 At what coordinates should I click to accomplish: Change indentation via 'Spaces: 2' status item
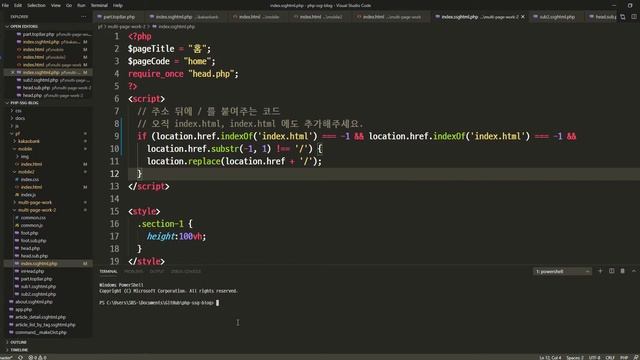[x=575, y=357]
